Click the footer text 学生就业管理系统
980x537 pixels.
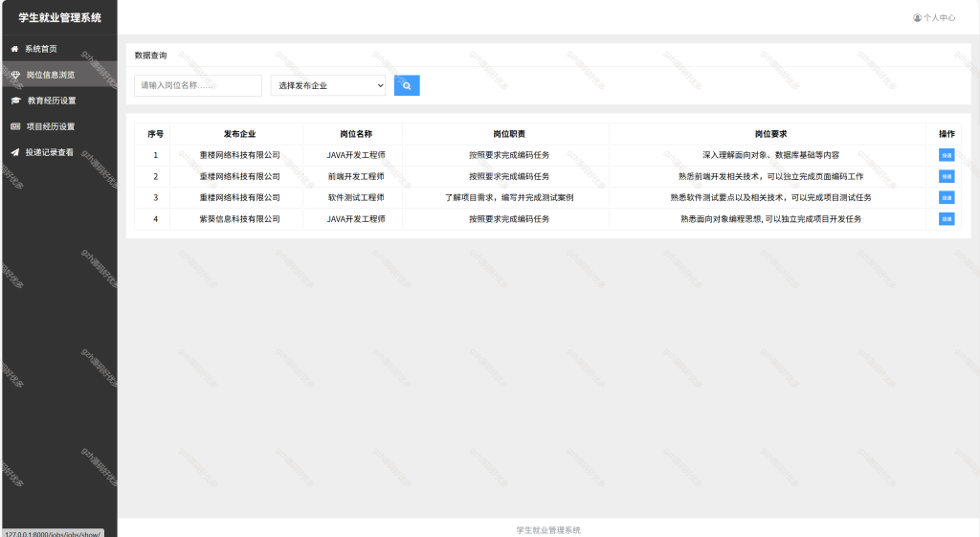(548, 530)
